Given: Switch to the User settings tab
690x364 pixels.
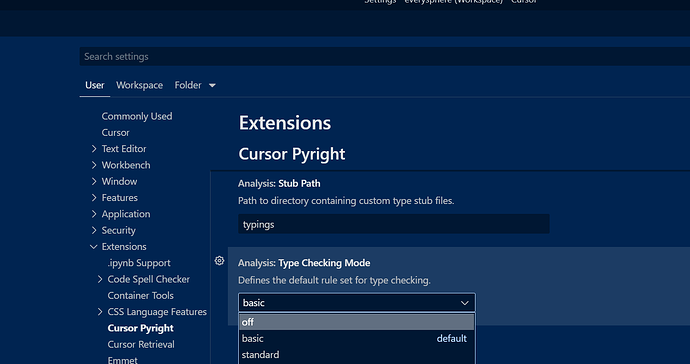Looking at the screenshot, I should (x=95, y=85).
